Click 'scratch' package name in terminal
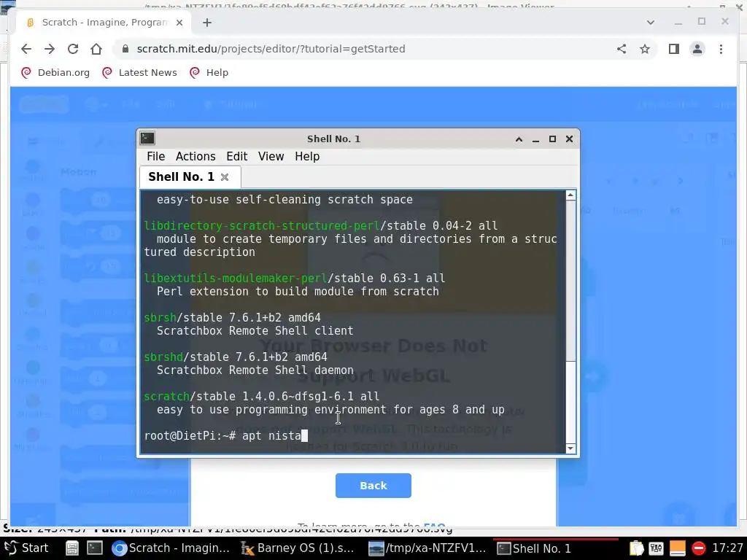Viewport: 747px width, 560px height. coord(167,397)
